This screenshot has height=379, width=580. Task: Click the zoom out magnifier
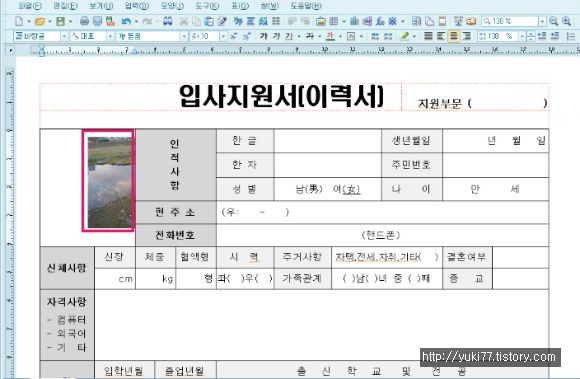[553, 21]
